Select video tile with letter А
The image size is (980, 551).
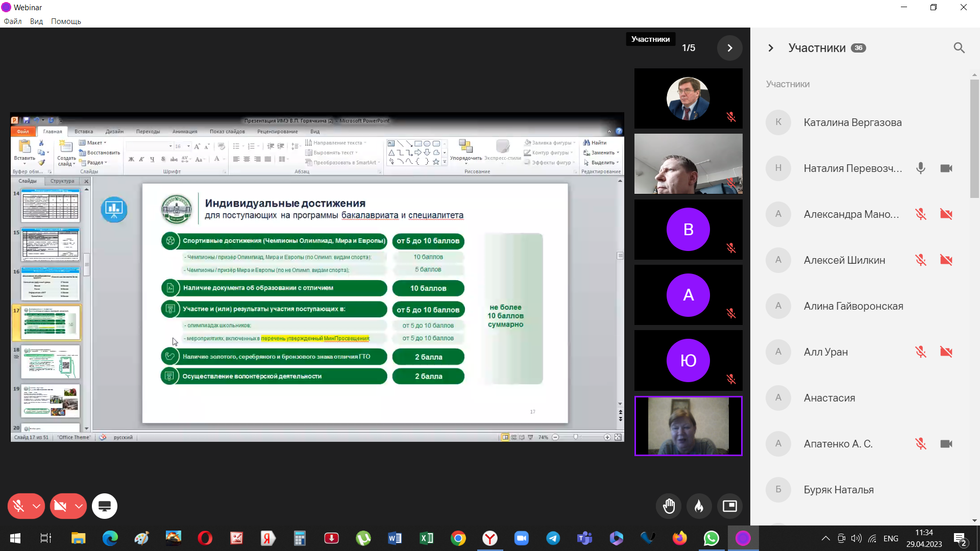click(688, 295)
